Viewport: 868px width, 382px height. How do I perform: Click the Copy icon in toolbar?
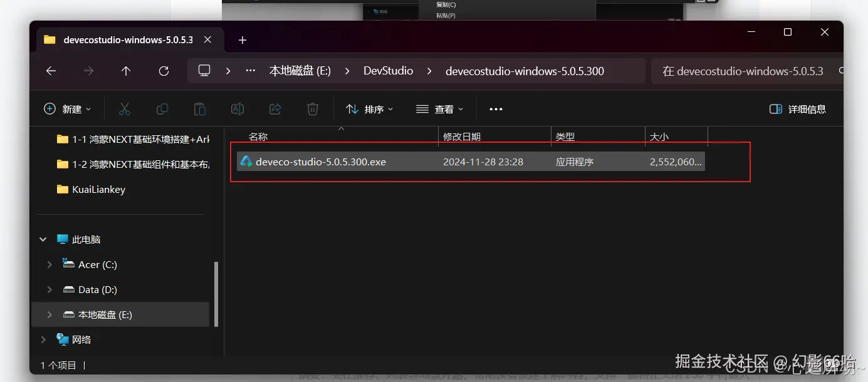click(x=162, y=109)
